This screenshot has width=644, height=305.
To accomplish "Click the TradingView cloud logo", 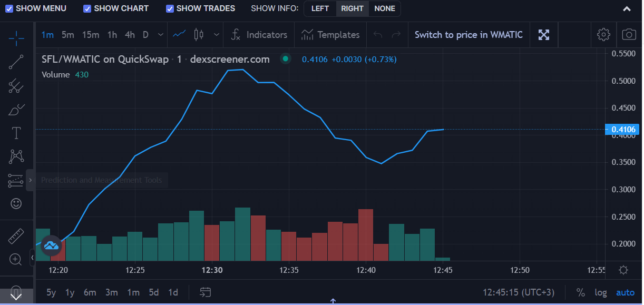I will [x=51, y=245].
